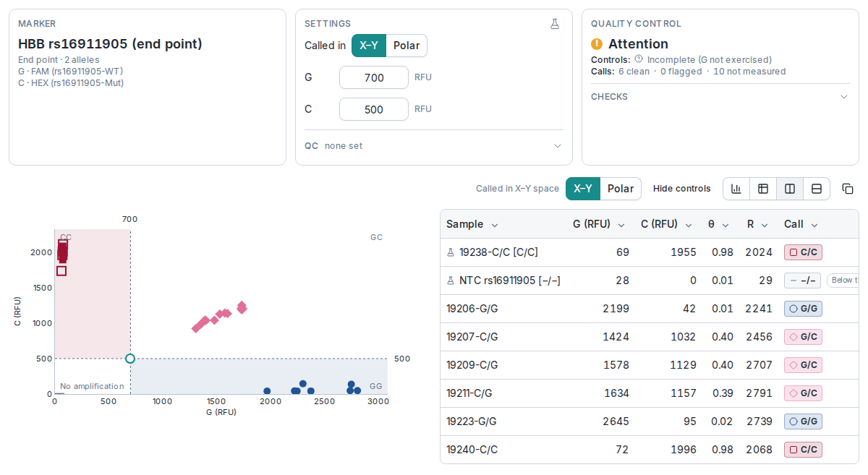This screenshot has height=475, width=868.
Task: Click the copy icon beside view buttons
Action: [848, 189]
